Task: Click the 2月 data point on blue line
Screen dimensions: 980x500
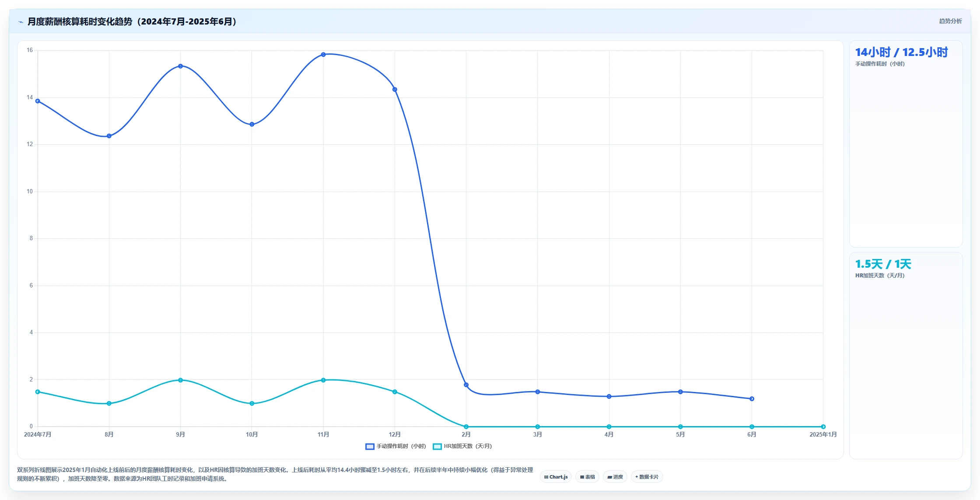Action: tap(466, 385)
